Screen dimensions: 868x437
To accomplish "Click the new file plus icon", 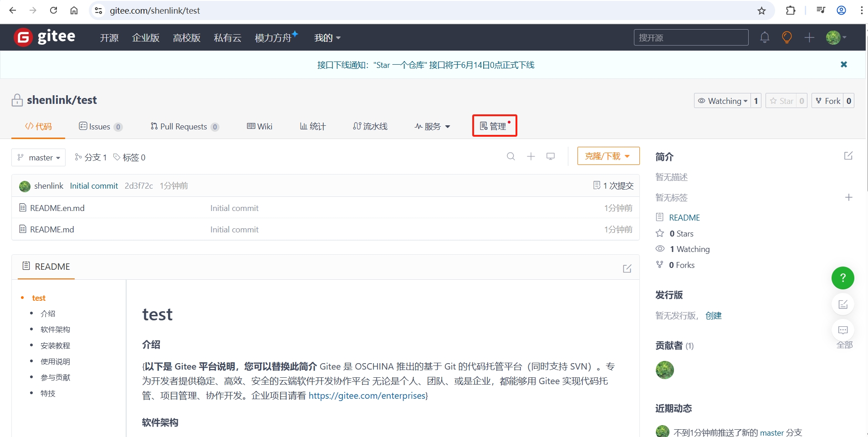I will pyautogui.click(x=530, y=156).
